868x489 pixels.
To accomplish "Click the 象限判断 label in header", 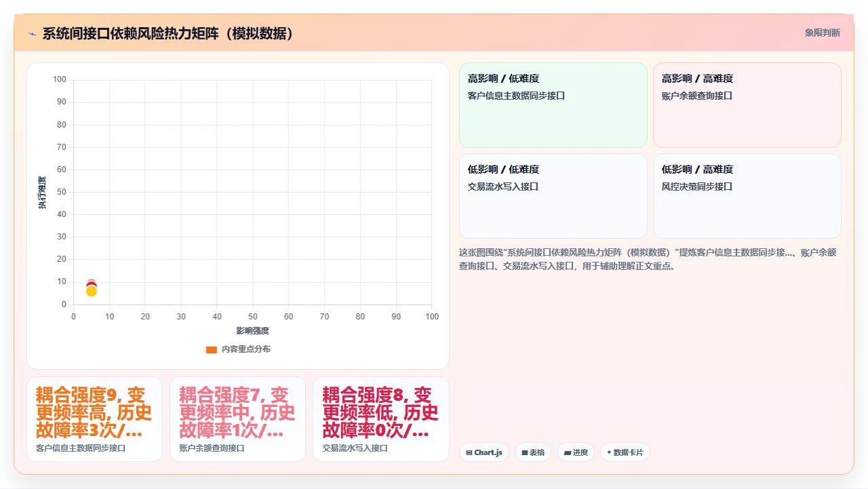I will tap(822, 33).
